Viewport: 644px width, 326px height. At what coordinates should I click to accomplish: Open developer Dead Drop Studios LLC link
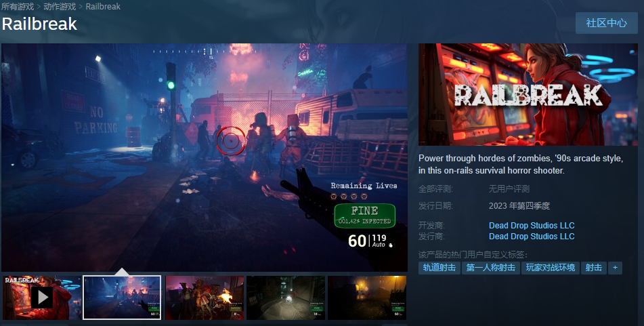pos(532,225)
